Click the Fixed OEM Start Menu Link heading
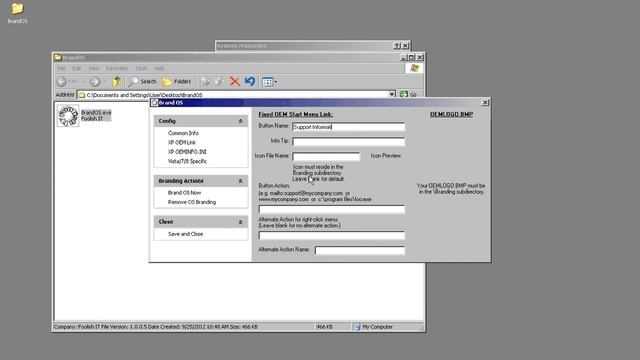Screen dimensions: 640x360 [296, 114]
